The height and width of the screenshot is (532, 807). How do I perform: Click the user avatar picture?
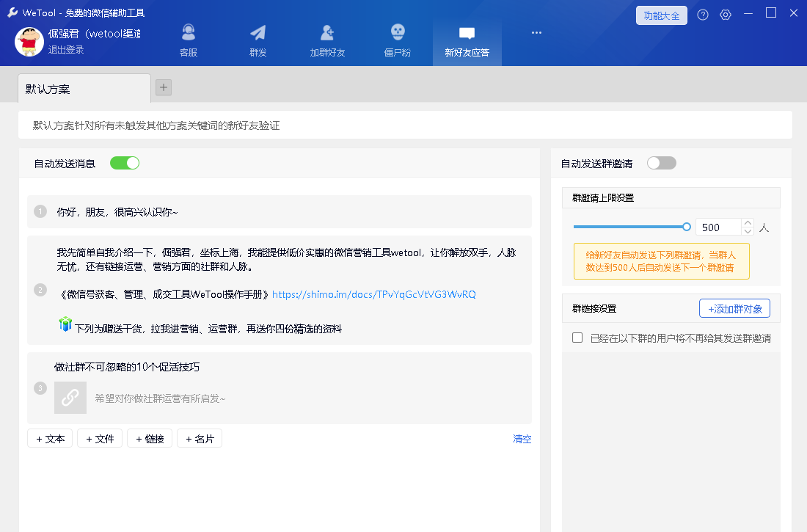pos(29,42)
